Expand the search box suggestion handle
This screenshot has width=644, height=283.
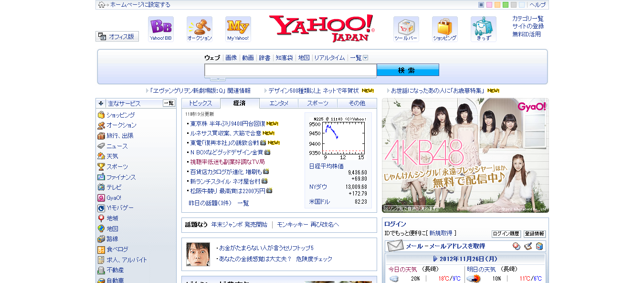(x=218, y=79)
